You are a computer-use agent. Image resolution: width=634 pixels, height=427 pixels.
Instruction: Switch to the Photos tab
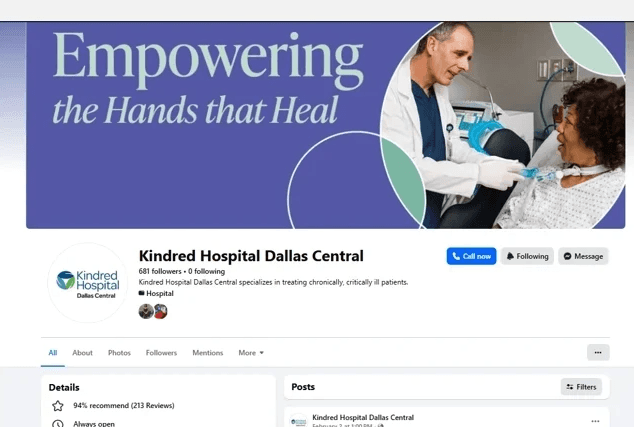[119, 353]
